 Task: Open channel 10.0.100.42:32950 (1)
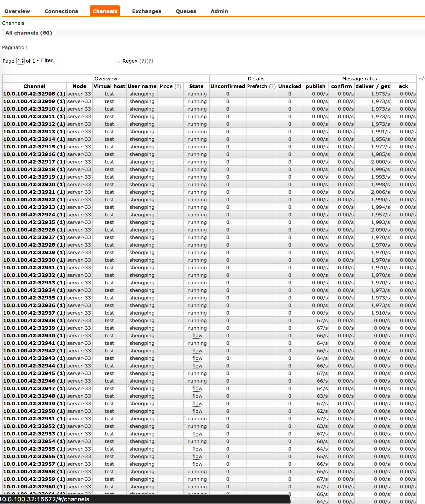click(34, 411)
